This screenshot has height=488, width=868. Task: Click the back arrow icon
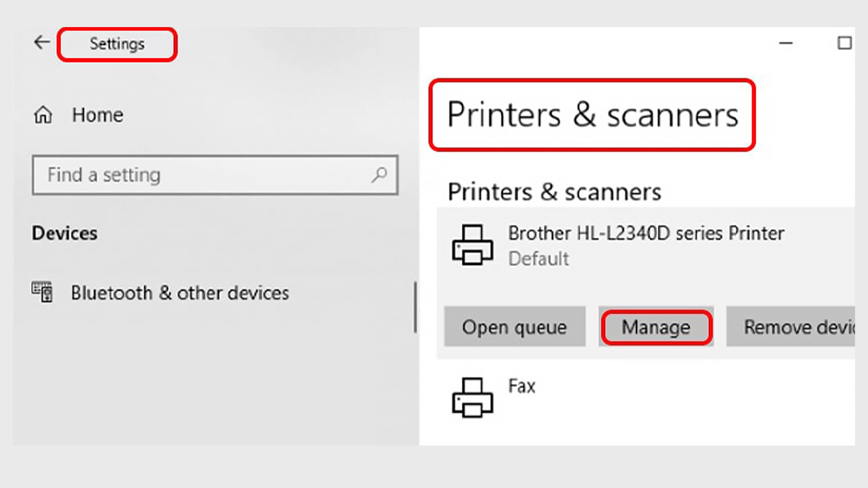[42, 43]
